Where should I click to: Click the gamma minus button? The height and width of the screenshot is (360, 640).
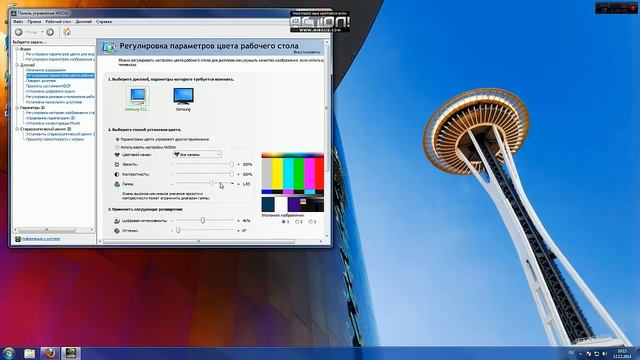click(x=172, y=184)
